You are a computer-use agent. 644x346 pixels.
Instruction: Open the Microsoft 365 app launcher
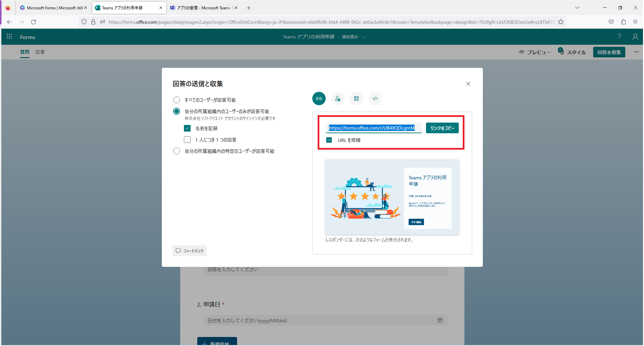click(x=9, y=36)
